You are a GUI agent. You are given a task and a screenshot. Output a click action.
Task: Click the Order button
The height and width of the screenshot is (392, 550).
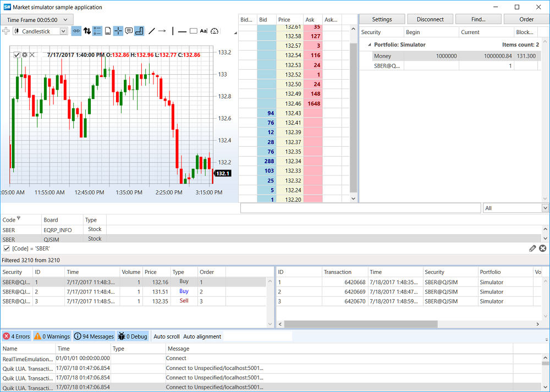point(526,19)
